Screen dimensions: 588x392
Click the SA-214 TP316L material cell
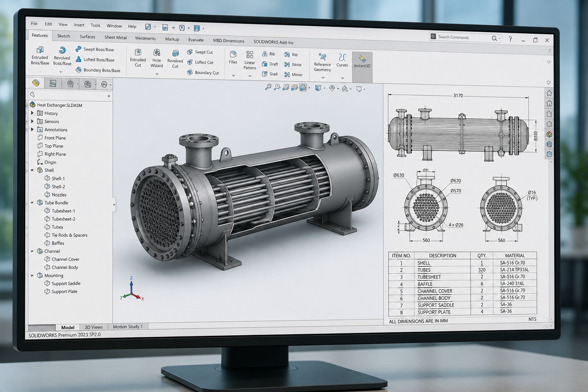pyautogui.click(x=514, y=269)
